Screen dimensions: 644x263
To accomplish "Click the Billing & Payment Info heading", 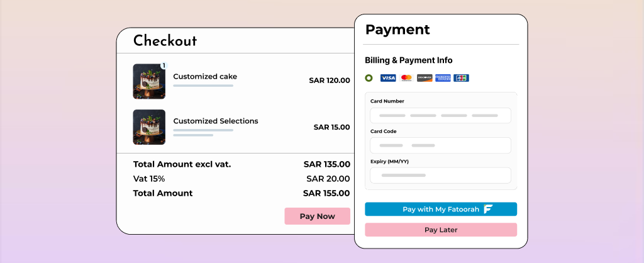I will [x=409, y=60].
